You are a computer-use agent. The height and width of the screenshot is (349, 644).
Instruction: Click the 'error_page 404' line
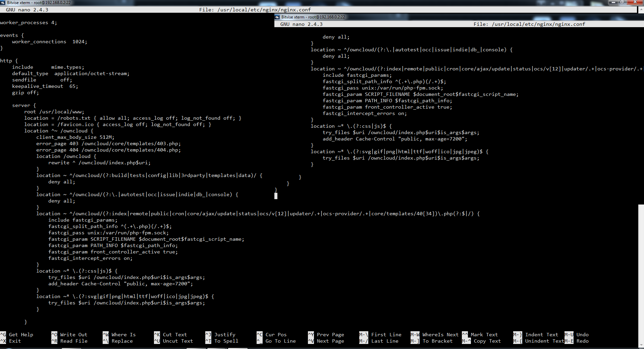click(109, 150)
